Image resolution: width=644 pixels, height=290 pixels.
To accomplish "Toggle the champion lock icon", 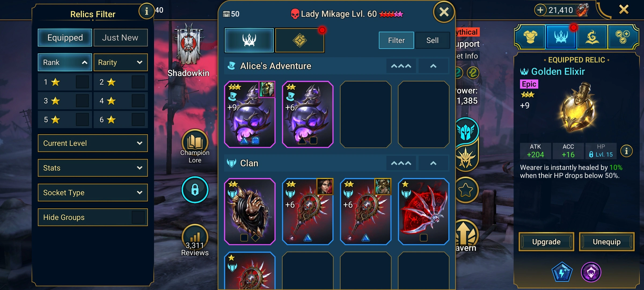I will tap(195, 190).
